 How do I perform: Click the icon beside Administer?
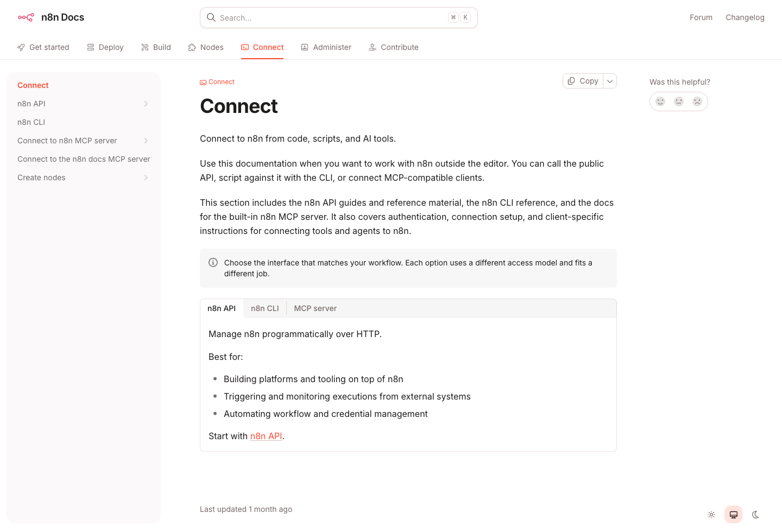point(305,47)
